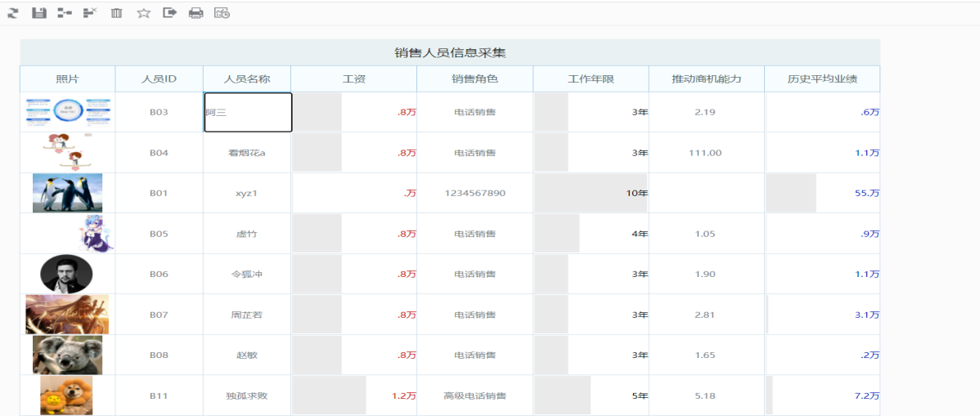The width and height of the screenshot is (980, 416).
Task: Click the name cell 独孤求败
Action: coord(247,396)
